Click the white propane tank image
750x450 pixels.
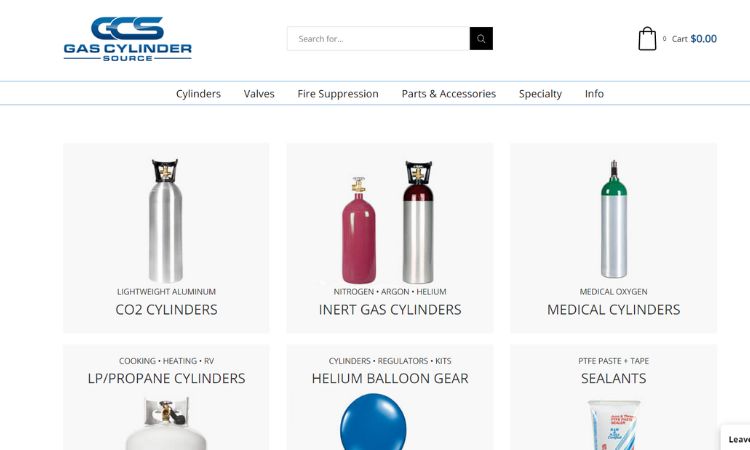point(166,423)
